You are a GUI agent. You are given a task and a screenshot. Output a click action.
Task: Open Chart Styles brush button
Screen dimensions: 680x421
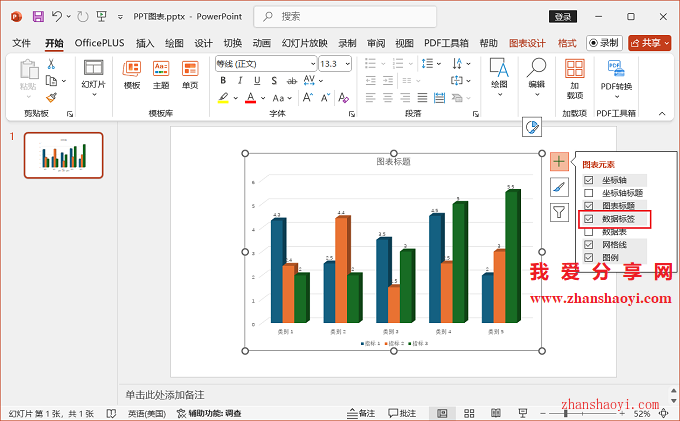pos(559,187)
